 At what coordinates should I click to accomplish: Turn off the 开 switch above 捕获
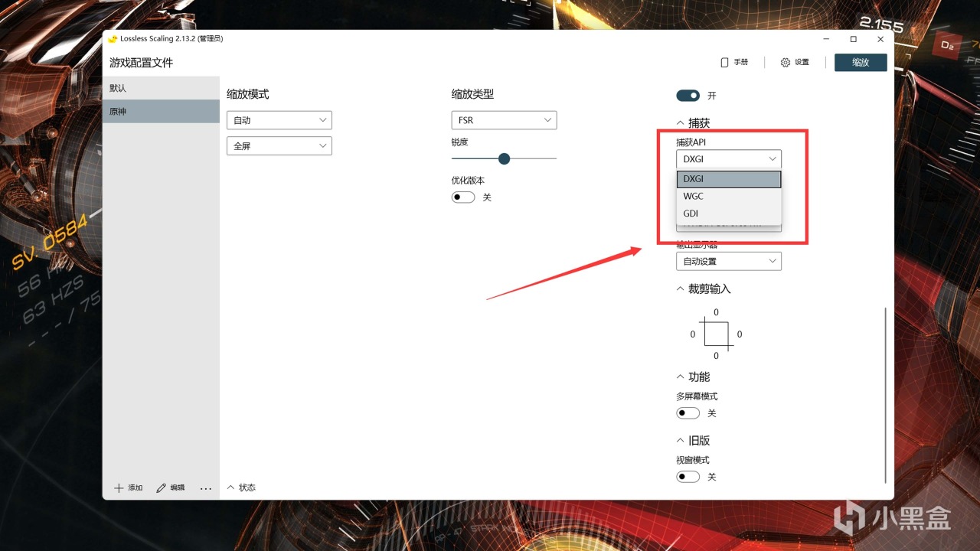tap(688, 96)
